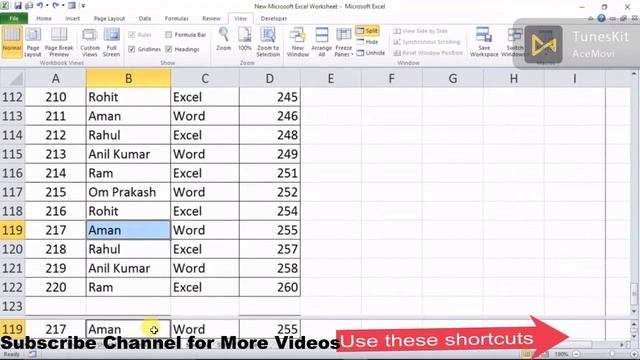Click Zoom to Selection
The height and width of the screenshot is (360, 640).
(x=268, y=42)
